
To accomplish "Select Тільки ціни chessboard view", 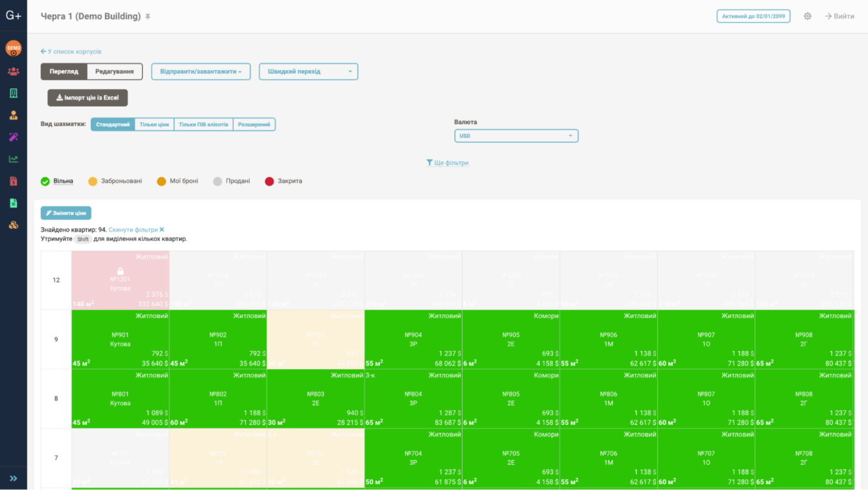I will (154, 124).
